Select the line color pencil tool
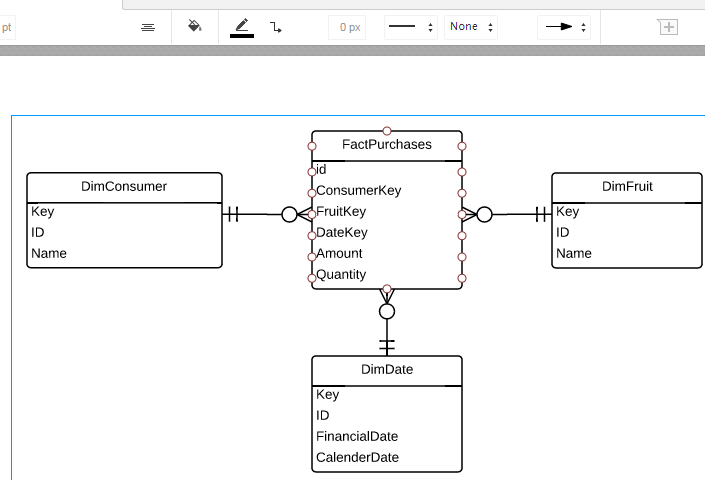The height and width of the screenshot is (480, 705). tap(242, 27)
